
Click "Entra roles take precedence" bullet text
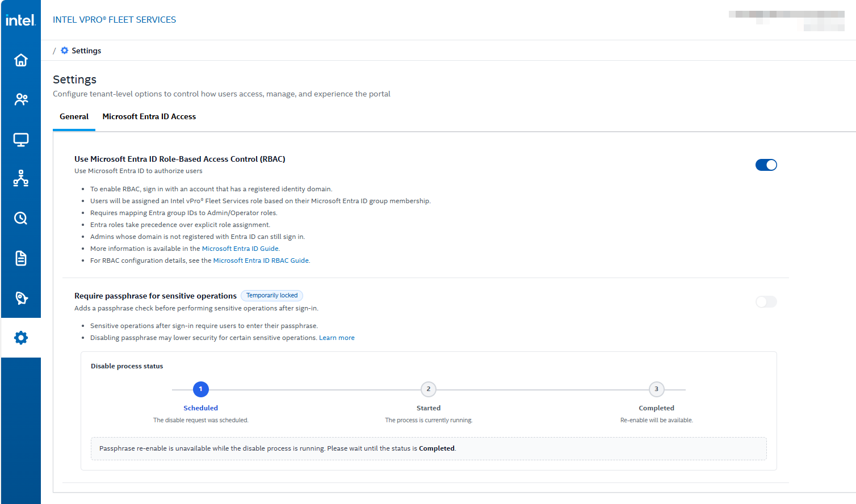point(180,225)
